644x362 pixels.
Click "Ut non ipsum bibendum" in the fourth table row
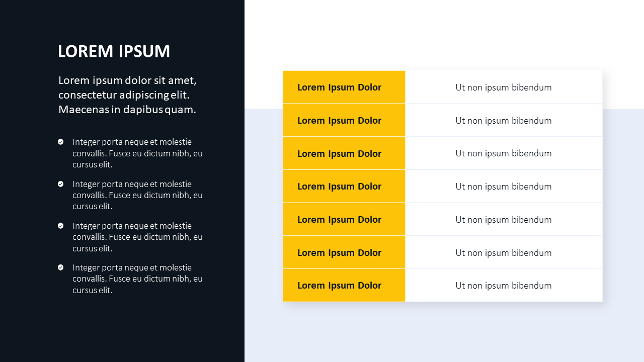tap(504, 187)
